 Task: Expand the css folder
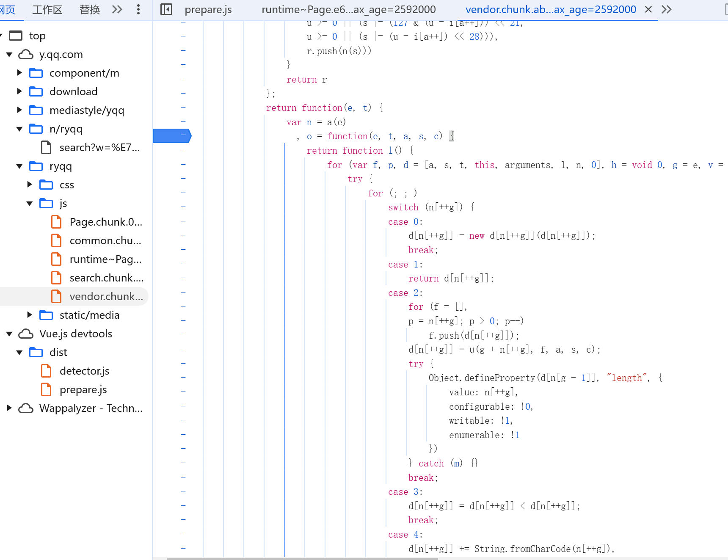pyautogui.click(x=30, y=185)
